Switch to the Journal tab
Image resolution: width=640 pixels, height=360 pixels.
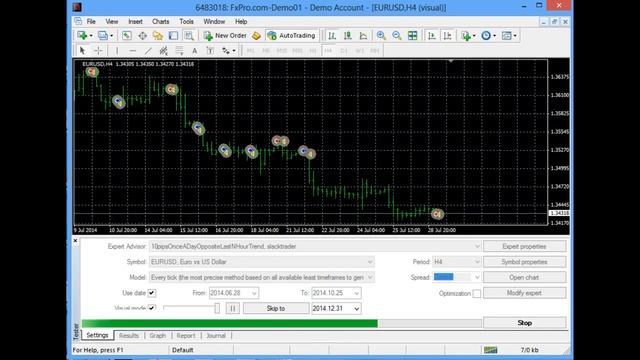click(x=216, y=336)
